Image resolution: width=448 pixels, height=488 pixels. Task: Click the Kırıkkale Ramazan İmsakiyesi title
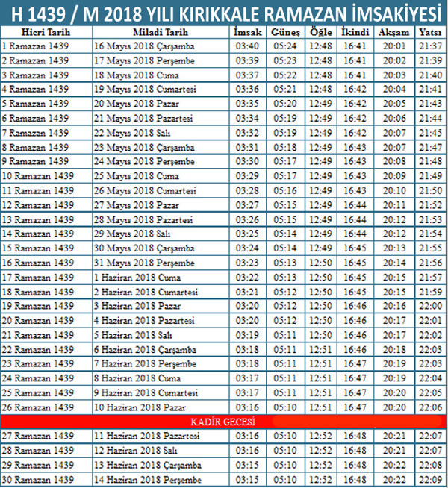click(224, 13)
